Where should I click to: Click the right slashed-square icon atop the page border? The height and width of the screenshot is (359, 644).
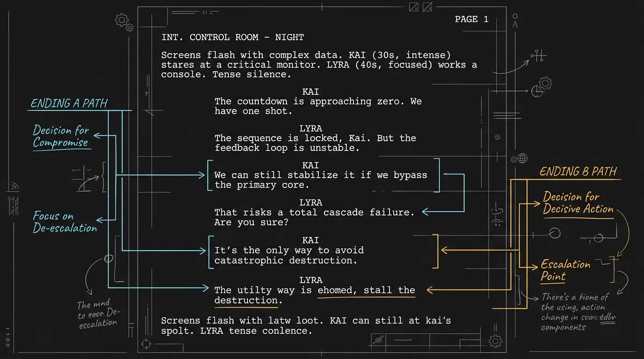pyautogui.click(x=427, y=7)
